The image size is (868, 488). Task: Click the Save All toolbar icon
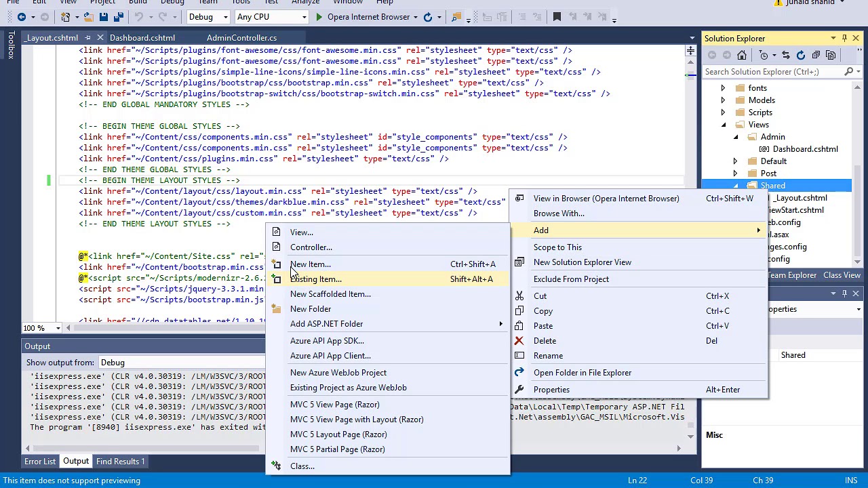[118, 17]
